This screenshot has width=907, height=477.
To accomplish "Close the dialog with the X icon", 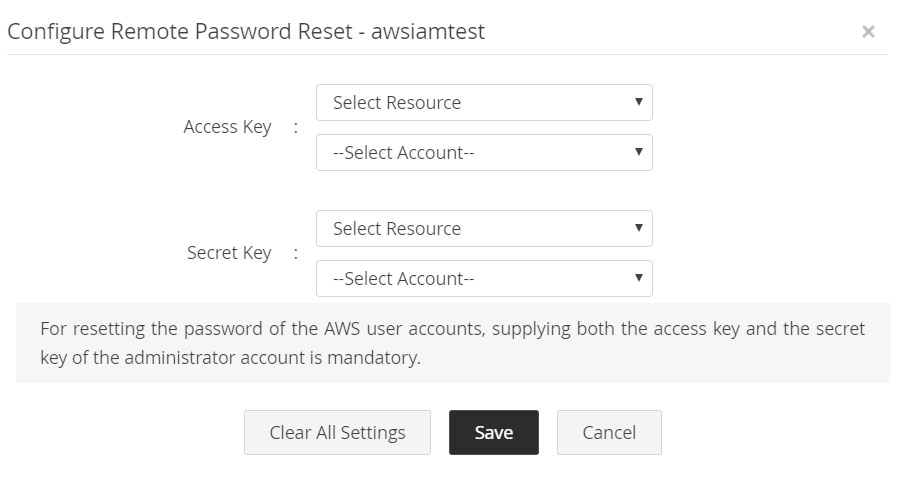I will [x=868, y=32].
